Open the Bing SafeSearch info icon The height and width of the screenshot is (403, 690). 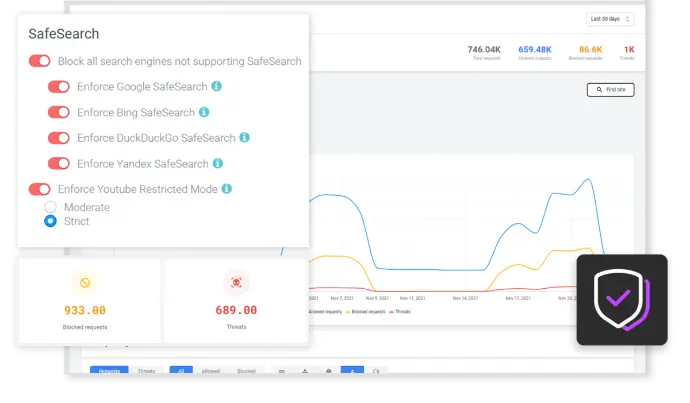point(204,112)
